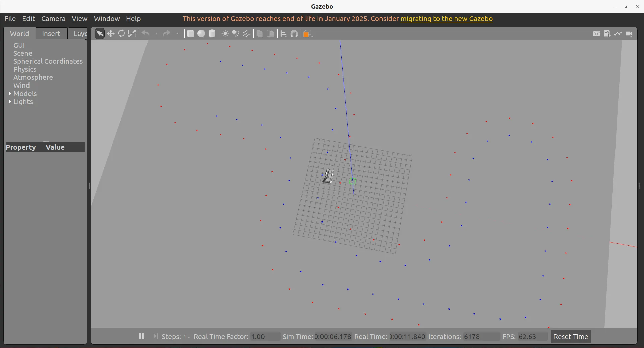Insert a box shape
Image resolution: width=644 pixels, height=348 pixels.
tap(190, 34)
